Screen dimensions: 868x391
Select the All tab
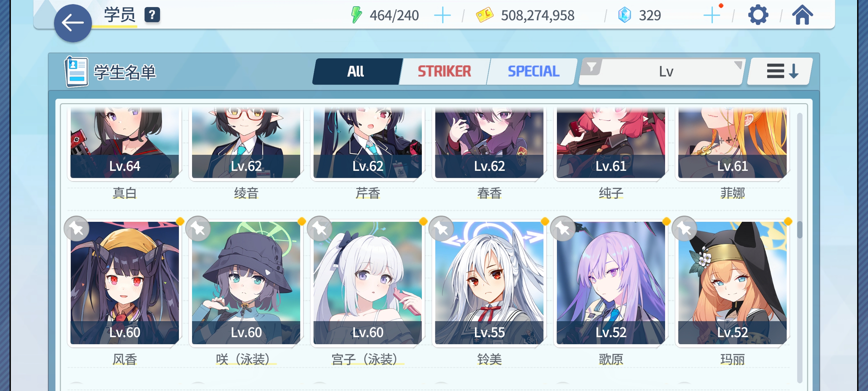pos(356,71)
